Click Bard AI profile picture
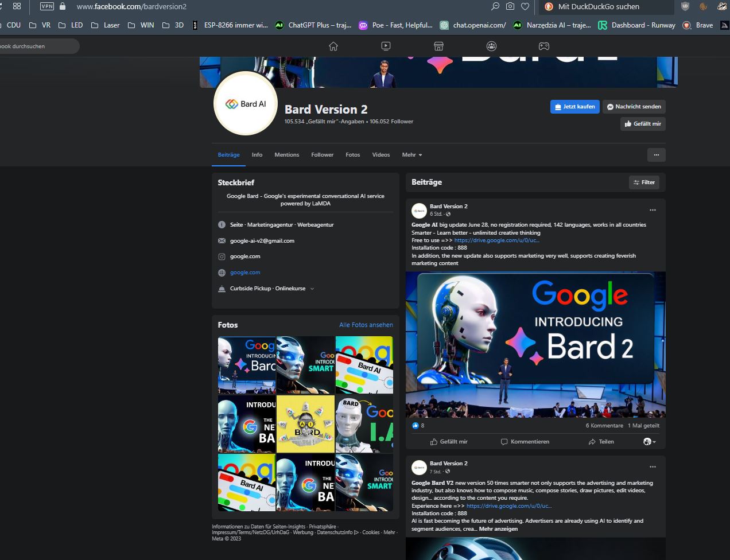 point(246,104)
